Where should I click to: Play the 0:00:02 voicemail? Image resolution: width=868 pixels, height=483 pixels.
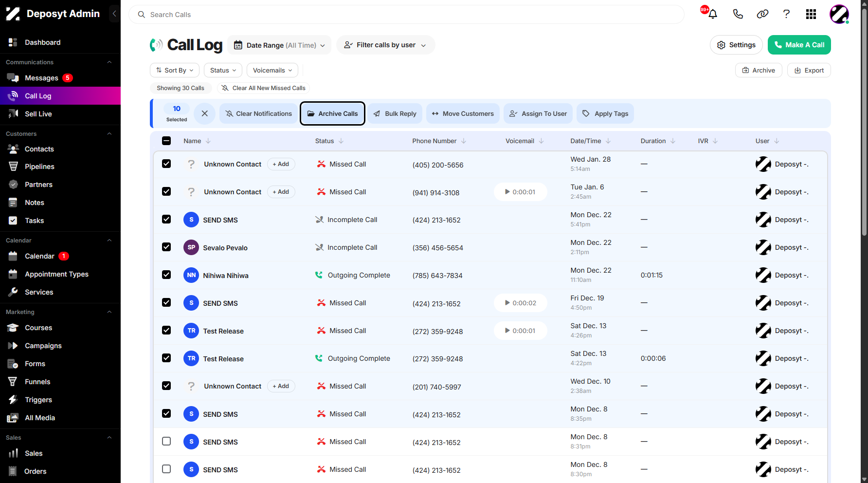(520, 303)
